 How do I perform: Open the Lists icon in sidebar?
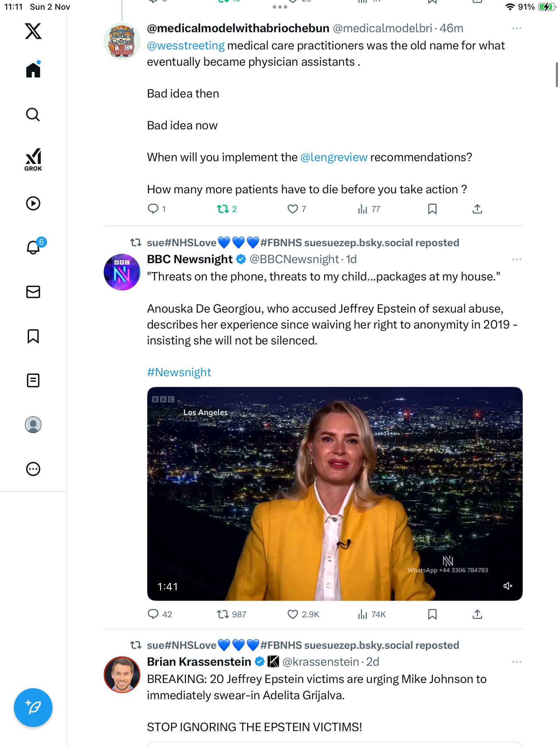[33, 380]
